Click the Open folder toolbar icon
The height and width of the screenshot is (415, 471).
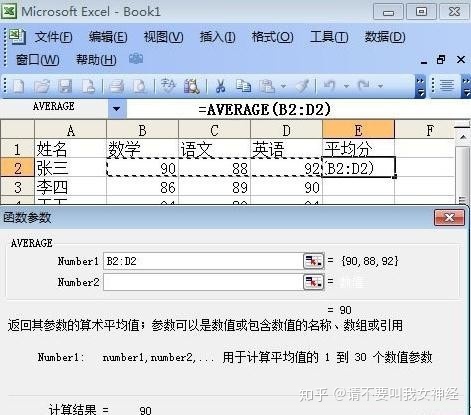coord(42,86)
